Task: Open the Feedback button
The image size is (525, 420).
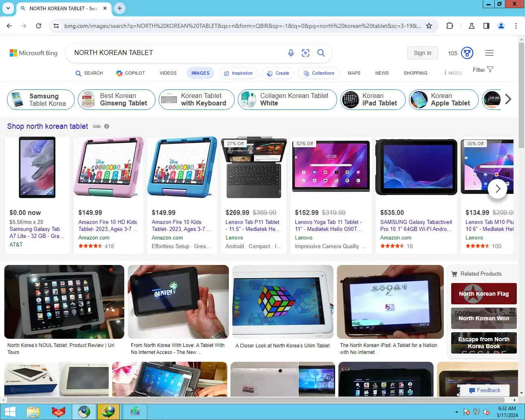Action: tap(484, 390)
